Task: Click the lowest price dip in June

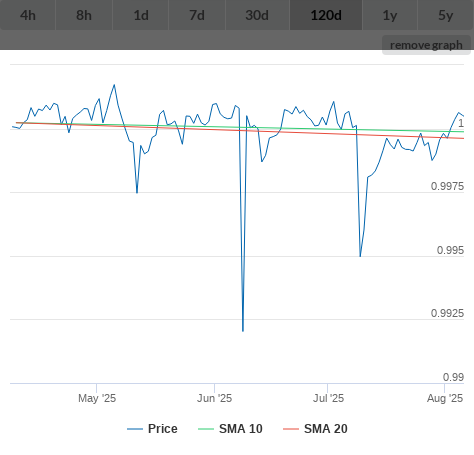Action: click(243, 331)
